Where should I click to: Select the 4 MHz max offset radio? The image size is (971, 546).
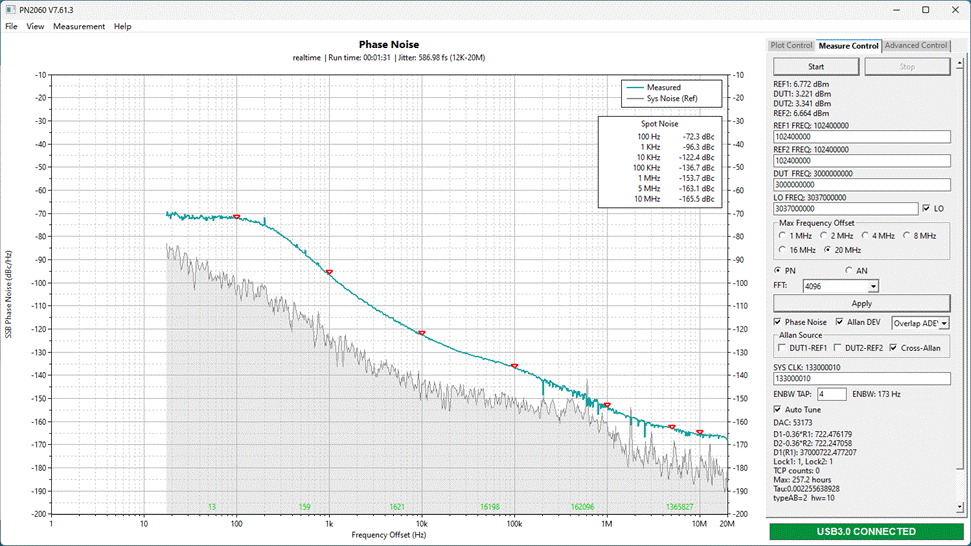tap(865, 236)
